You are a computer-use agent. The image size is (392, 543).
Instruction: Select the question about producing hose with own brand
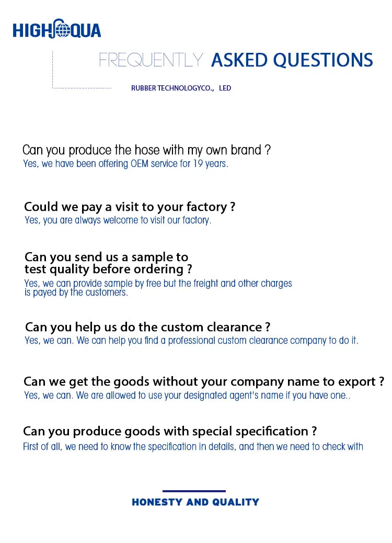tap(146, 150)
